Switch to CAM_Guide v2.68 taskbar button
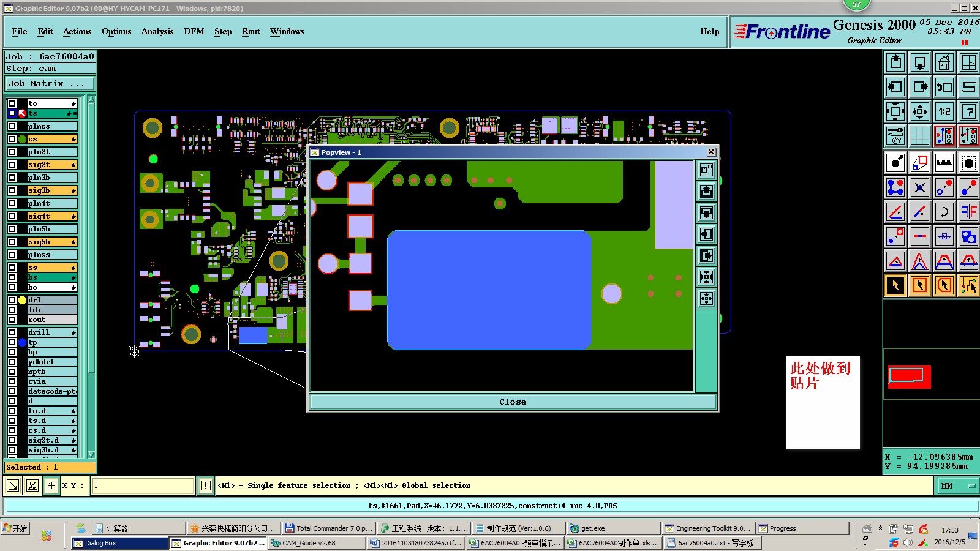Screen dimensions: 980x551 point(317,543)
